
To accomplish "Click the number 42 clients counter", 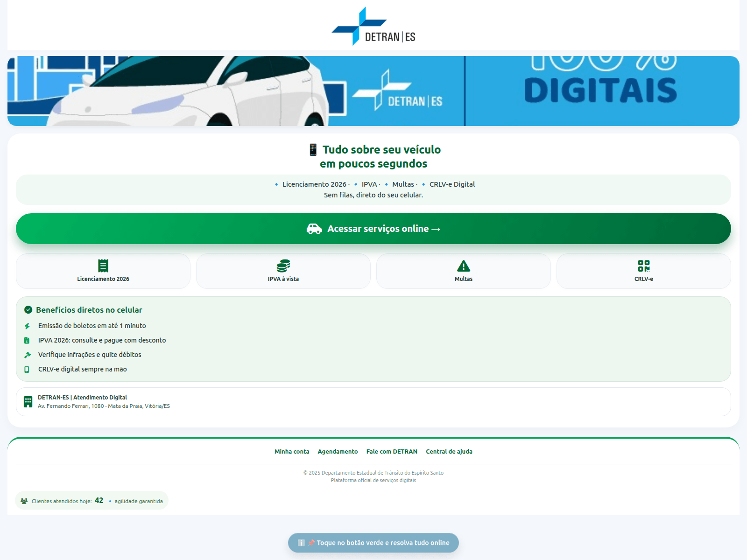I will (99, 500).
